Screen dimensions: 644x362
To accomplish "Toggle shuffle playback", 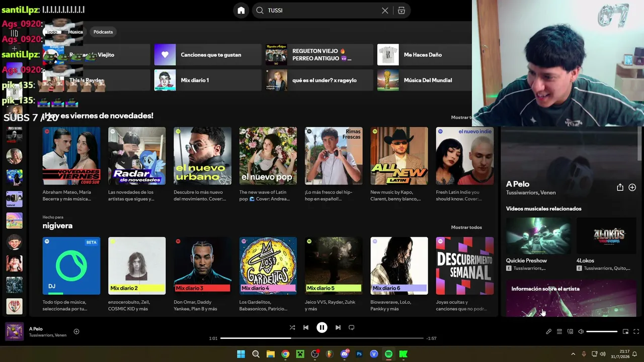I will click(292, 327).
